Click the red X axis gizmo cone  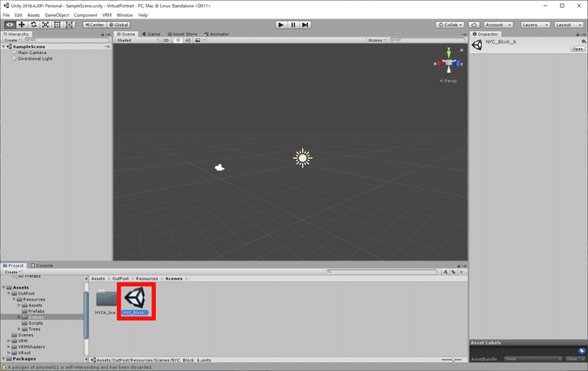click(440, 63)
